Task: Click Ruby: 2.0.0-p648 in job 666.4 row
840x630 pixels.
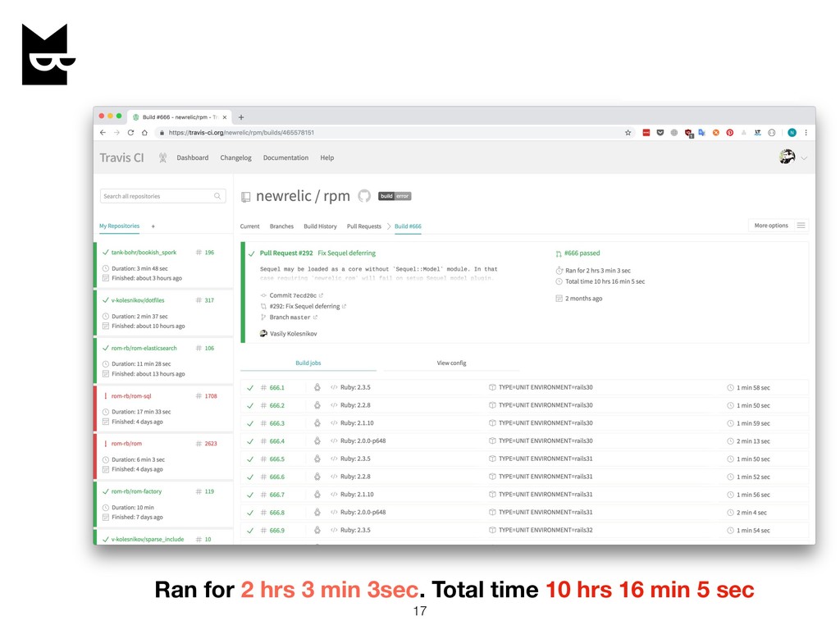Action: [363, 441]
